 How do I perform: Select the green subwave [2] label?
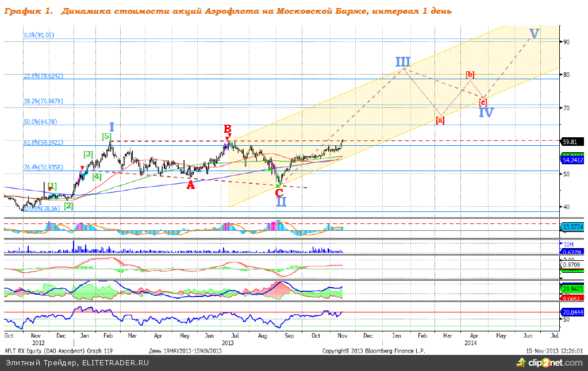(x=68, y=206)
